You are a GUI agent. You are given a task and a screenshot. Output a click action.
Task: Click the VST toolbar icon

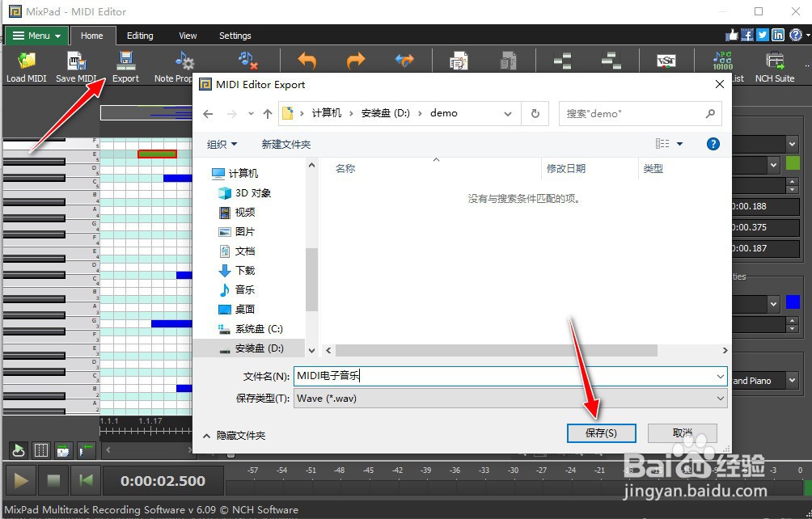[666, 61]
